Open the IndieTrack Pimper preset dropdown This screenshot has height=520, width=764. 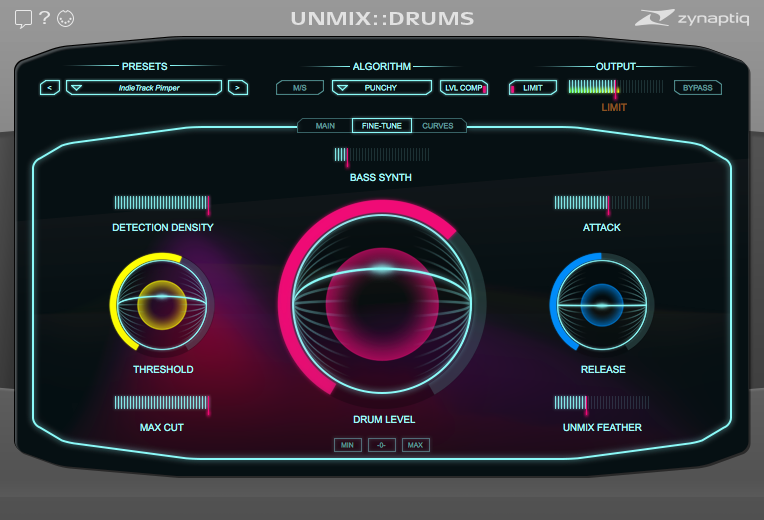coord(144,88)
